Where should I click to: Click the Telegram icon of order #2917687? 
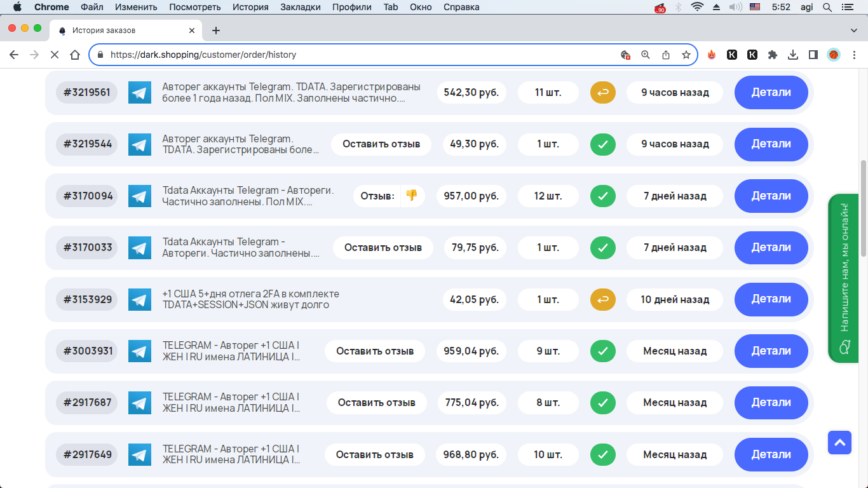tap(140, 403)
